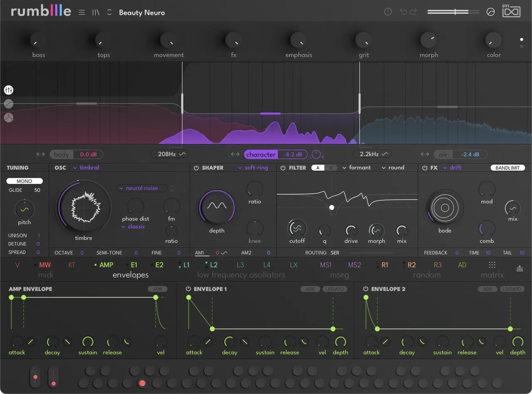This screenshot has height=394, width=532.
Task: Click the redo arrow icon
Action: coord(413,12)
